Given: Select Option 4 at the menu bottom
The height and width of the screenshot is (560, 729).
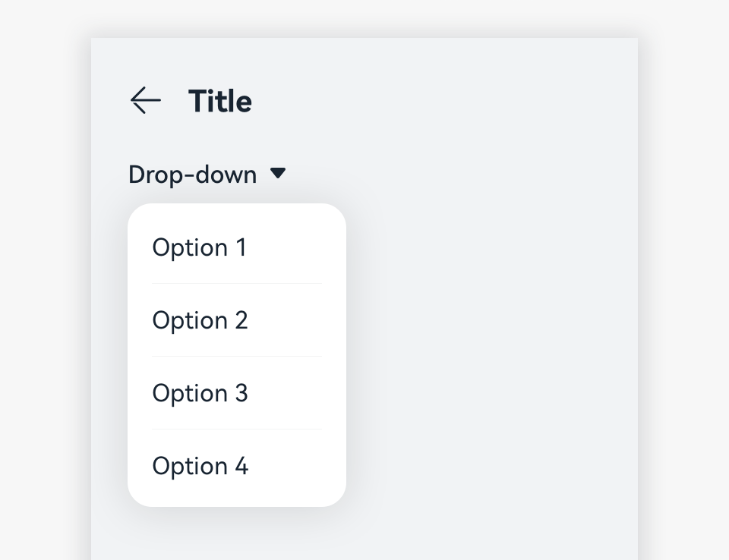Looking at the screenshot, I should click(x=200, y=466).
